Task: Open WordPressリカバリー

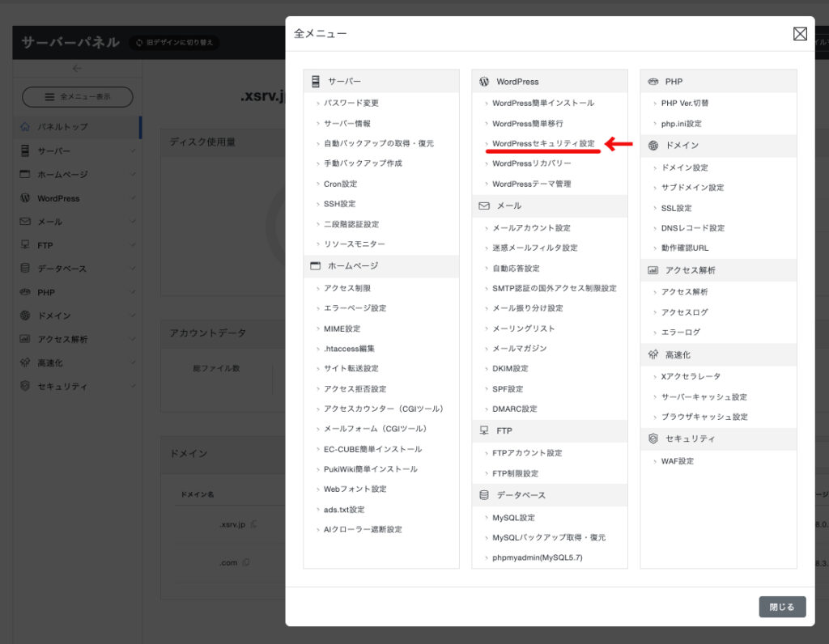Action: click(531, 163)
